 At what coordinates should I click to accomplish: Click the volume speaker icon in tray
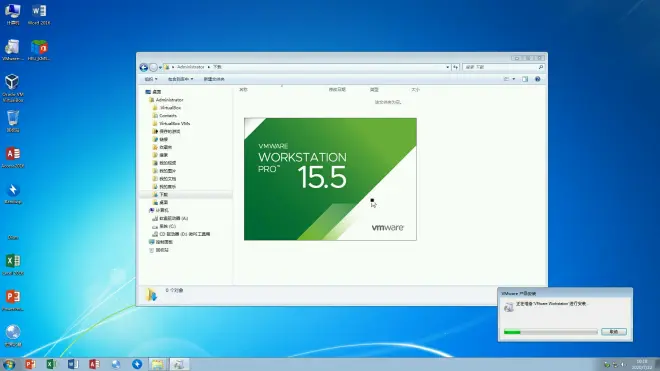[x=623, y=365]
